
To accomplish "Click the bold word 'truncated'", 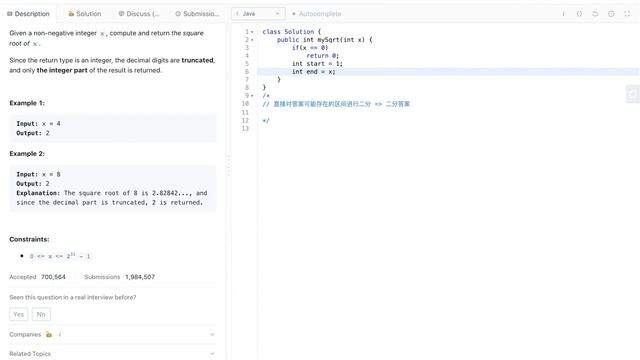I will pyautogui.click(x=198, y=60).
